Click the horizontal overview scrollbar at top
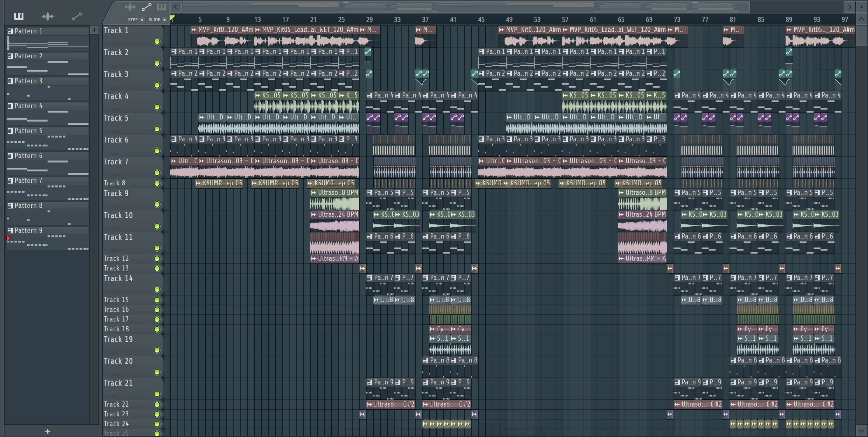Viewport: 868px width, 437px height. (466, 7)
